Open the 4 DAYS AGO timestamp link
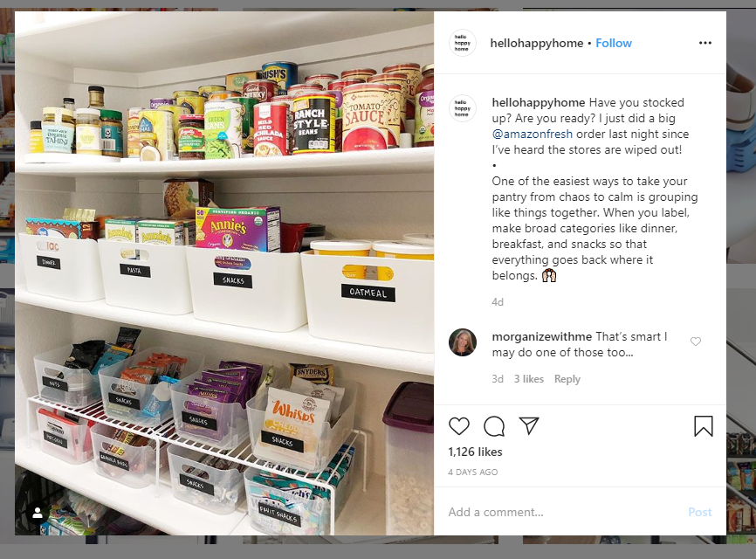The height and width of the screenshot is (559, 756). coord(473,473)
